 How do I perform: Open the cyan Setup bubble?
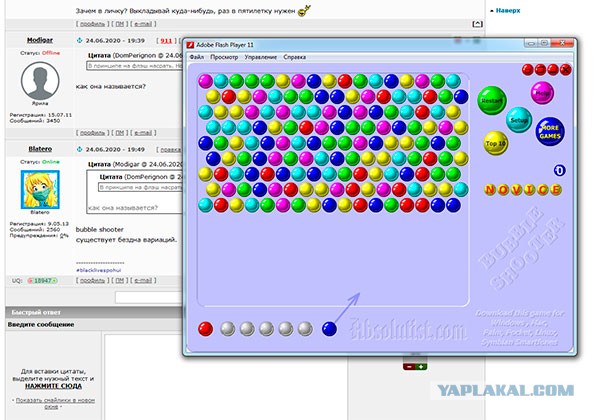tap(518, 120)
